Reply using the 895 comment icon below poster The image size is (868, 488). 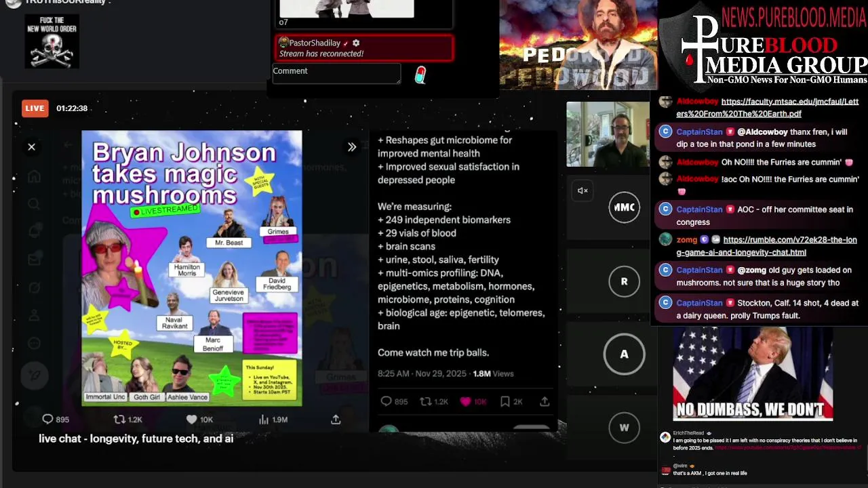coord(56,420)
